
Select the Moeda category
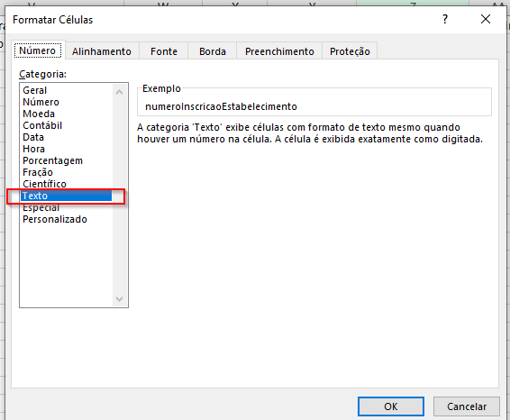39,114
